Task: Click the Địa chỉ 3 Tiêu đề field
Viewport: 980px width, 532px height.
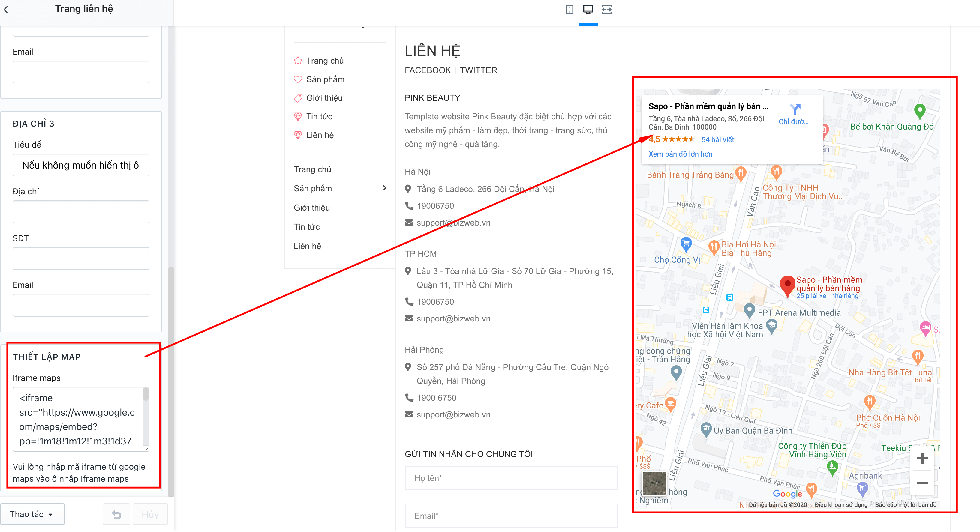Action: tap(81, 165)
